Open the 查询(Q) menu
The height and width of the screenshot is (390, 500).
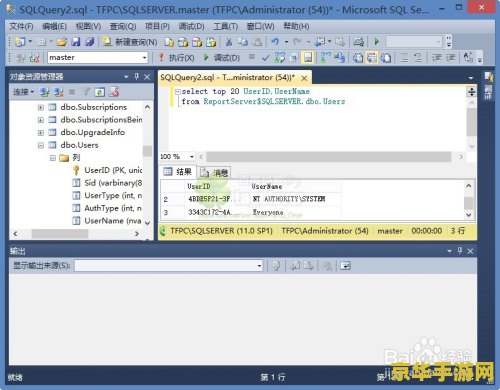[123, 26]
